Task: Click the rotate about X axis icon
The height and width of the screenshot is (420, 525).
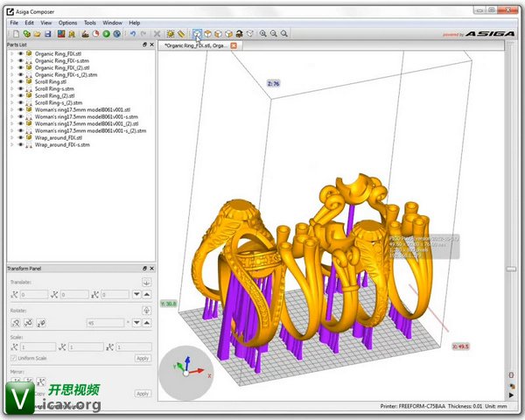Action: (x=14, y=323)
